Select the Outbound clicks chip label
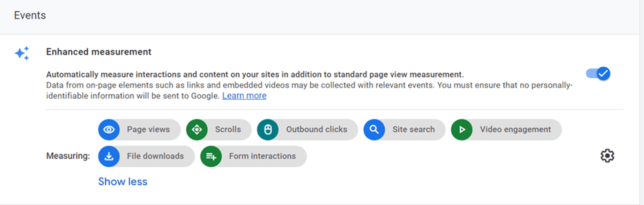 point(316,130)
